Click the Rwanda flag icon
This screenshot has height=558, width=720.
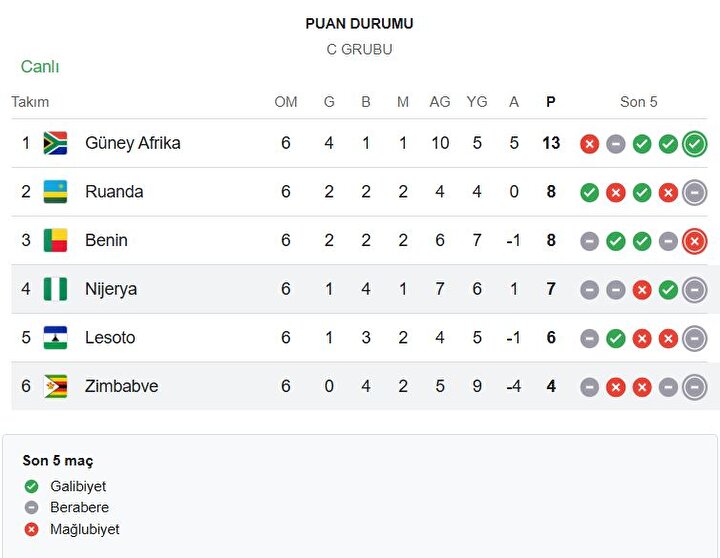[x=55, y=192]
